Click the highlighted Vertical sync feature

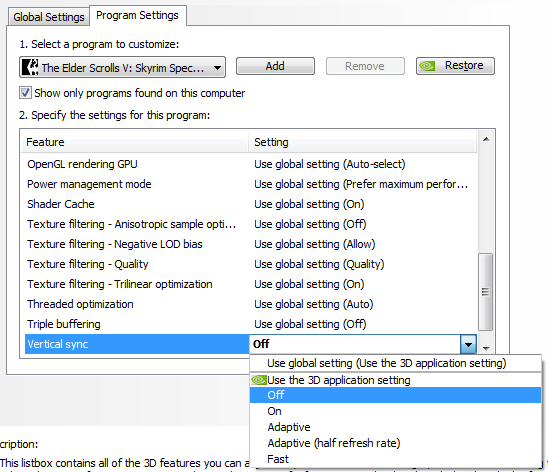coord(136,344)
